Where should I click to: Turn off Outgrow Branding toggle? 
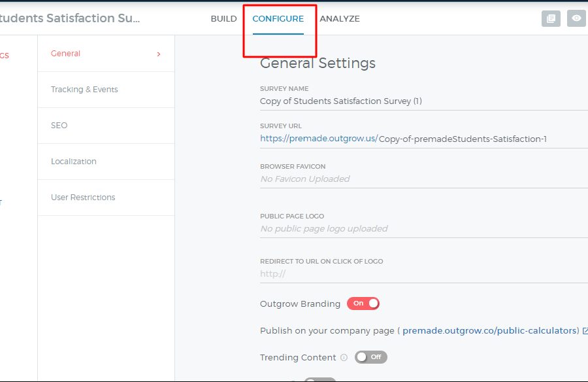(x=363, y=304)
